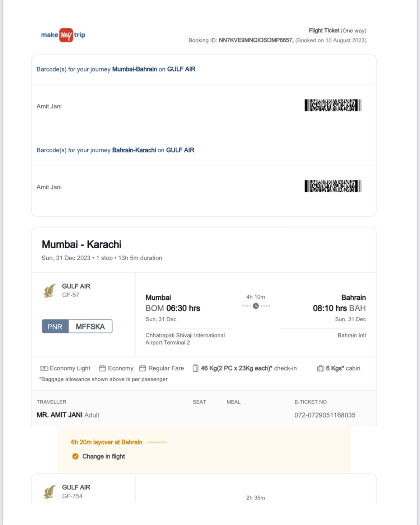This screenshot has height=525, width=420.
Task: Click the 6h 20m layover at Bahrain text
Action: [x=107, y=442]
